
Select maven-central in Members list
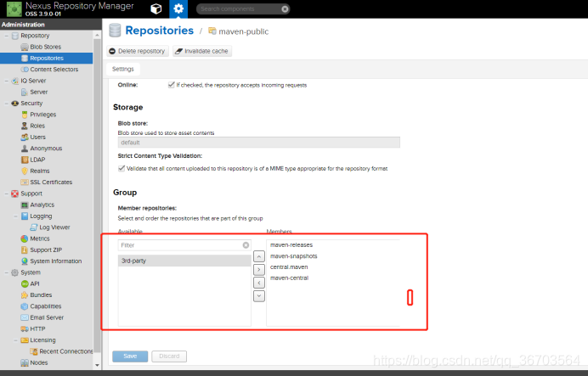click(x=289, y=278)
